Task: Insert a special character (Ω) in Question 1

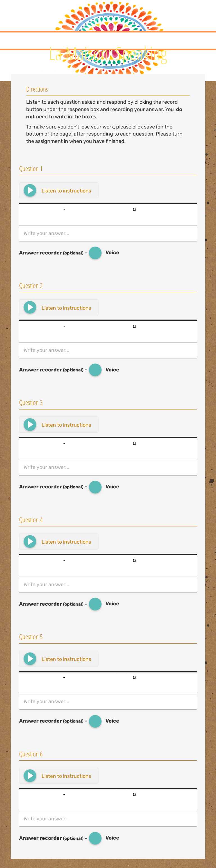Action: tap(134, 209)
